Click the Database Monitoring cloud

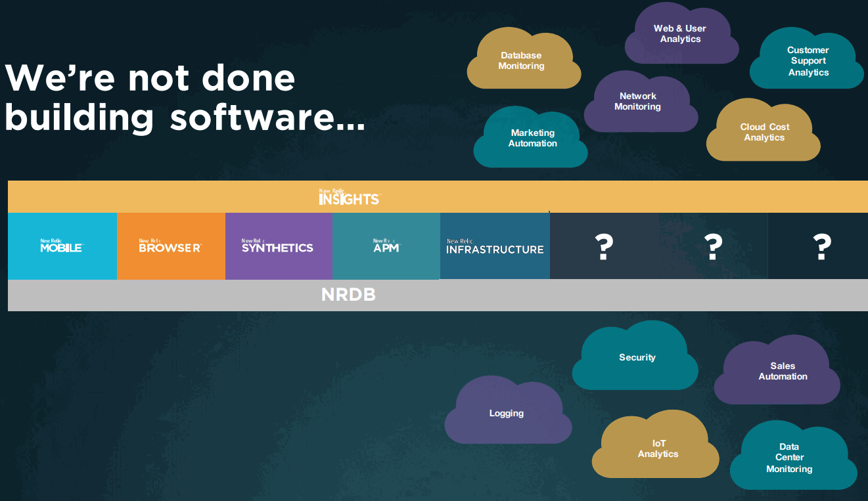point(524,59)
